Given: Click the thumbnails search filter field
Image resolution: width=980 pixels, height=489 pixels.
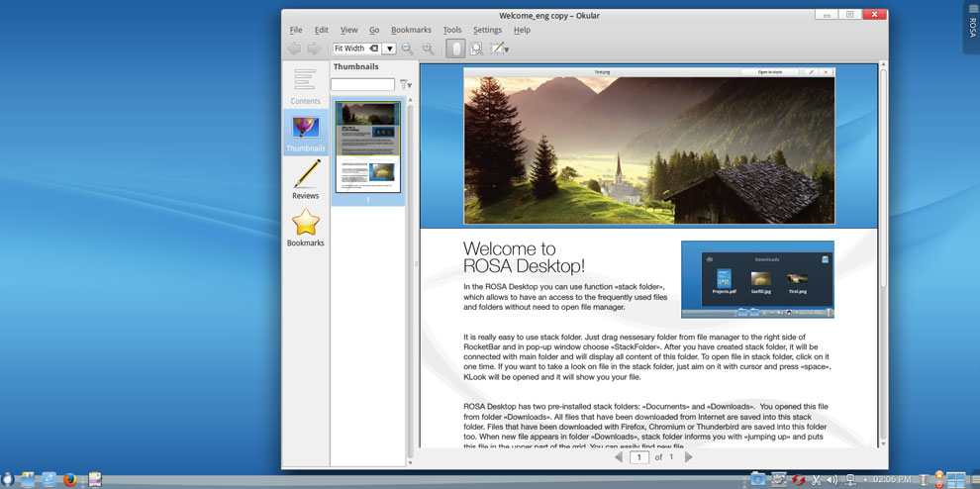Looking at the screenshot, I should [362, 84].
